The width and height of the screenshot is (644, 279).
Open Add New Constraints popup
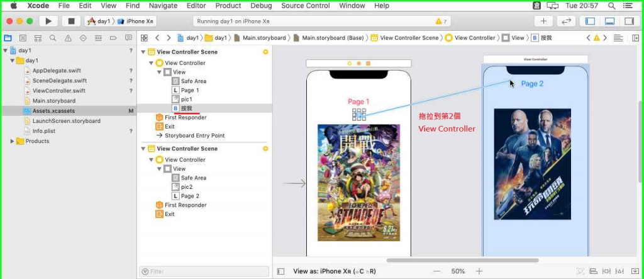point(607,271)
